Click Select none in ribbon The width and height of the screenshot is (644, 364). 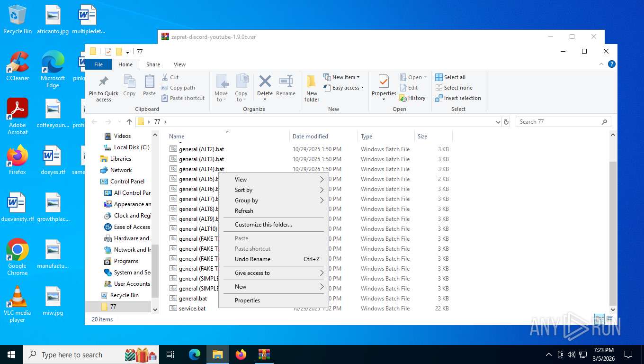pos(454,88)
